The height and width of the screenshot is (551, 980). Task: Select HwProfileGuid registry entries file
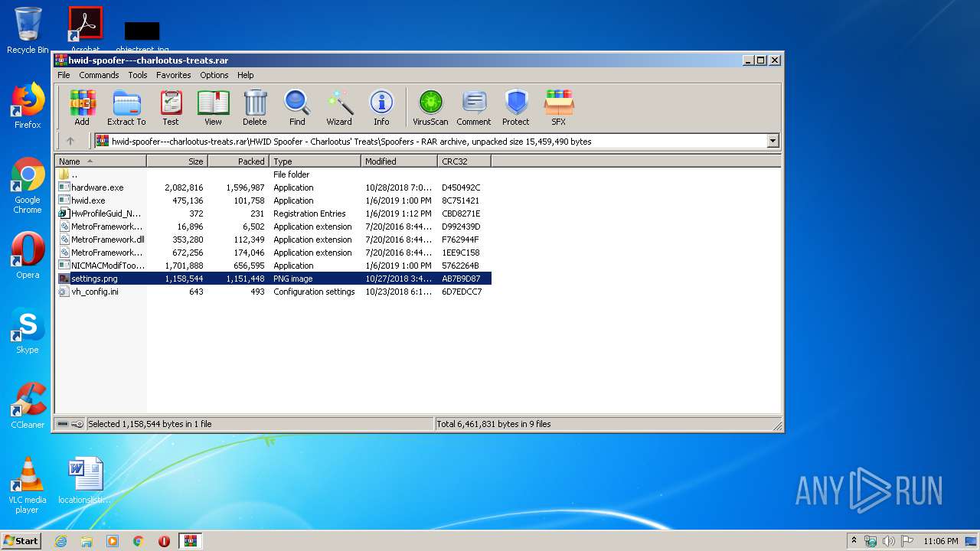click(274, 214)
